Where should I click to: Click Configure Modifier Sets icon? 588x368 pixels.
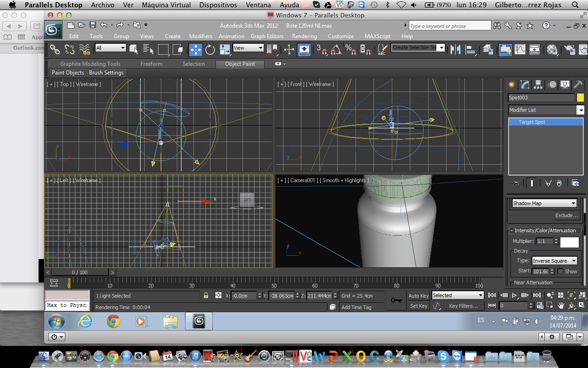pyautogui.click(x=575, y=183)
